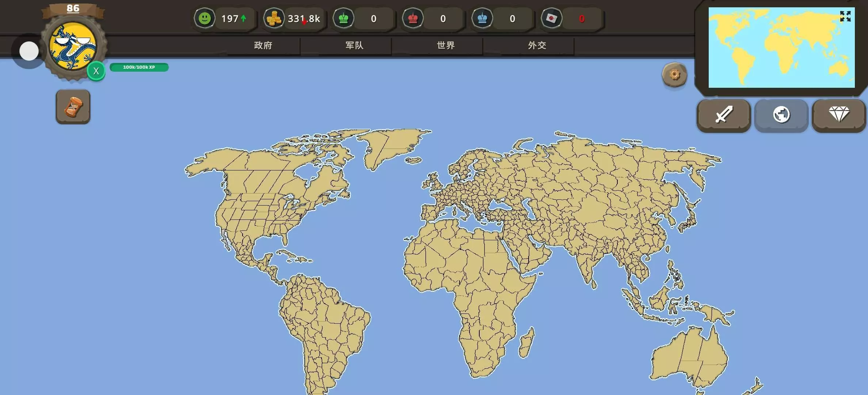This screenshot has width=868, height=395.
Task: Click the flag card counter icon
Action: click(x=552, y=18)
